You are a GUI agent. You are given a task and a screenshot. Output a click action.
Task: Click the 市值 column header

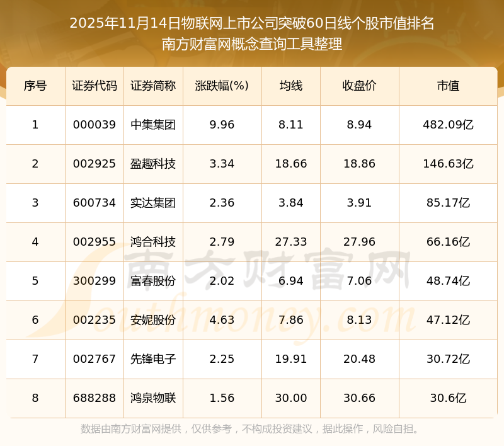click(x=448, y=86)
